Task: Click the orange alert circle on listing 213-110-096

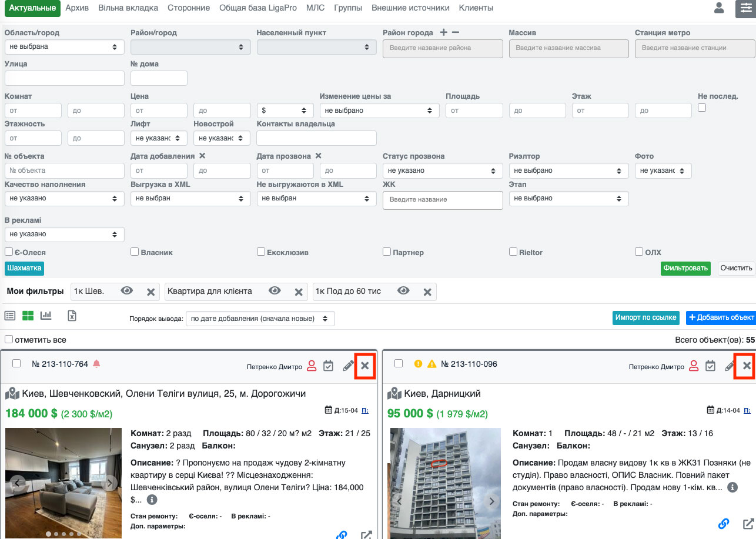Action: (x=419, y=364)
